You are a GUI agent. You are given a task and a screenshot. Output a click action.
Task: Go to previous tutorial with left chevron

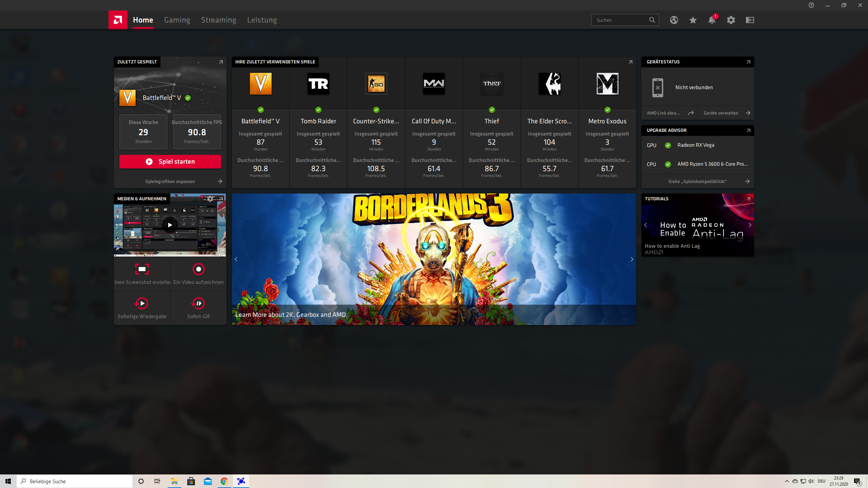coord(646,225)
